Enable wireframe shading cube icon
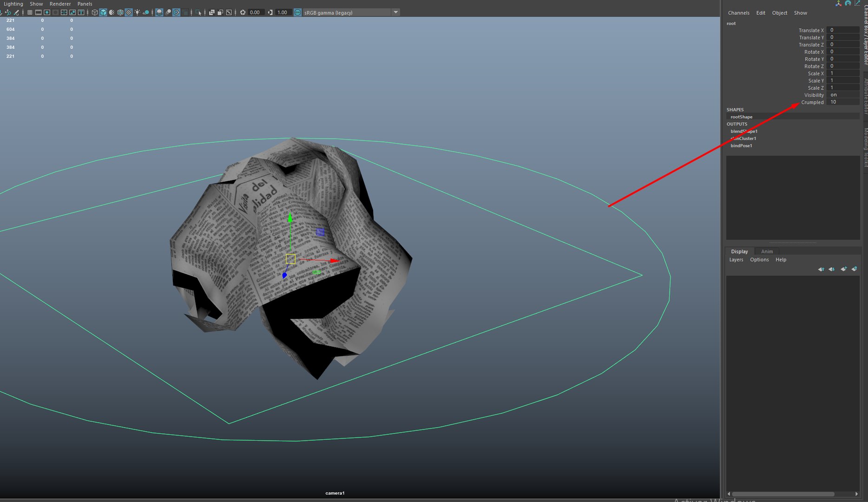 95,13
